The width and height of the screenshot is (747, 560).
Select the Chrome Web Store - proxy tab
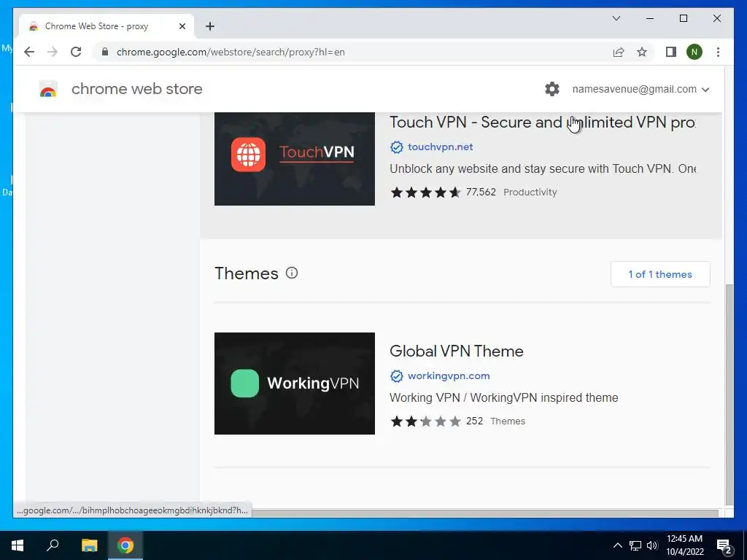tap(107, 26)
